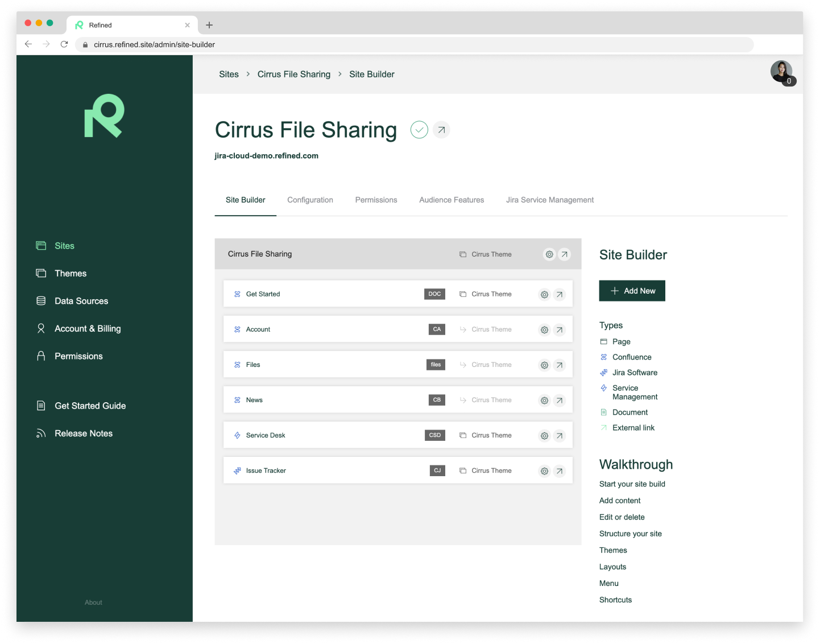The image size is (820, 644).
Task: Open the settings gear on the News row
Action: coord(544,400)
